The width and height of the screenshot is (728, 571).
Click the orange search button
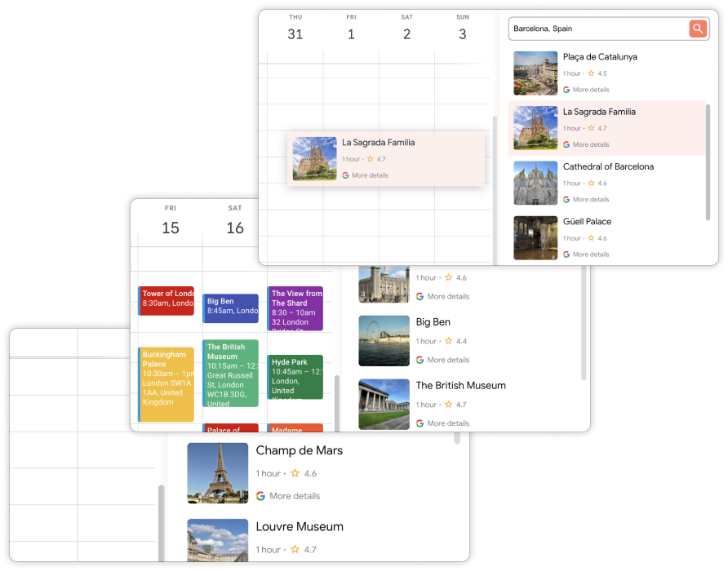(697, 29)
